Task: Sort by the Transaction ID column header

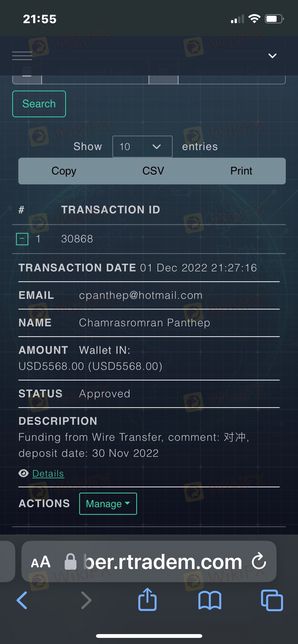Action: [x=111, y=210]
